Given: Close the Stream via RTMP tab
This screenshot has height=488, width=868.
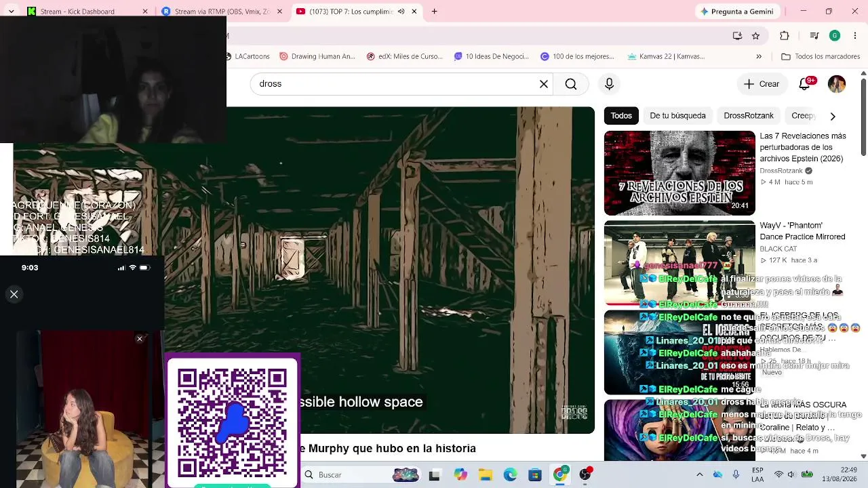Looking at the screenshot, I should [279, 12].
